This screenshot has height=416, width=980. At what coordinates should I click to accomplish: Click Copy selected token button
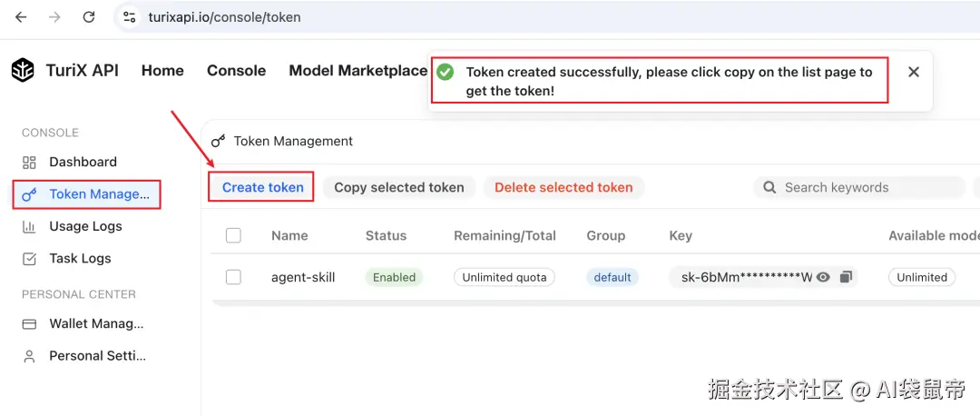click(398, 187)
